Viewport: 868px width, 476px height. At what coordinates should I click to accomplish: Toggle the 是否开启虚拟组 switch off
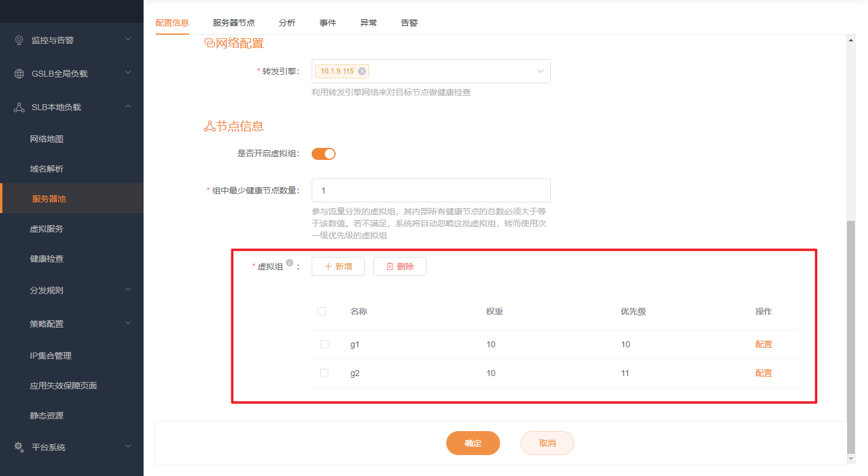coord(324,154)
